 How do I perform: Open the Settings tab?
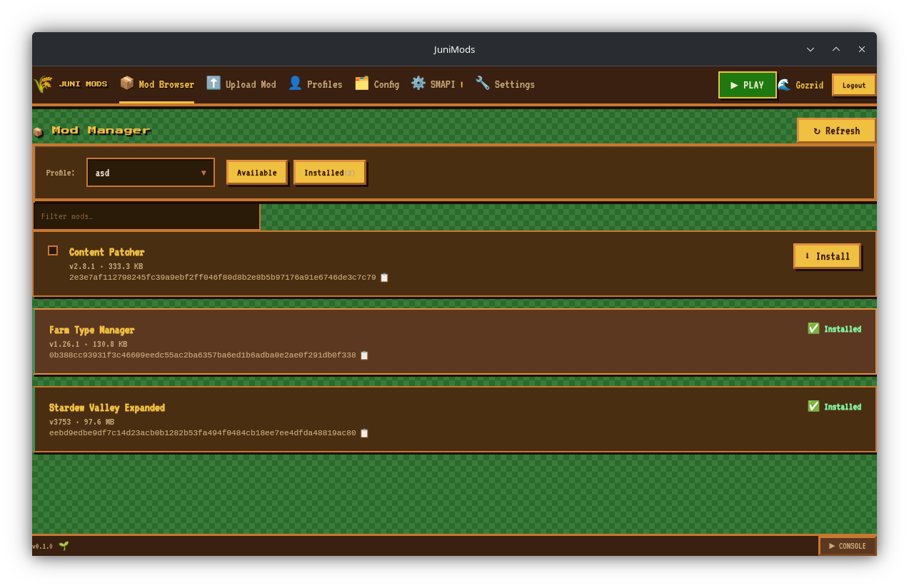[x=505, y=84]
